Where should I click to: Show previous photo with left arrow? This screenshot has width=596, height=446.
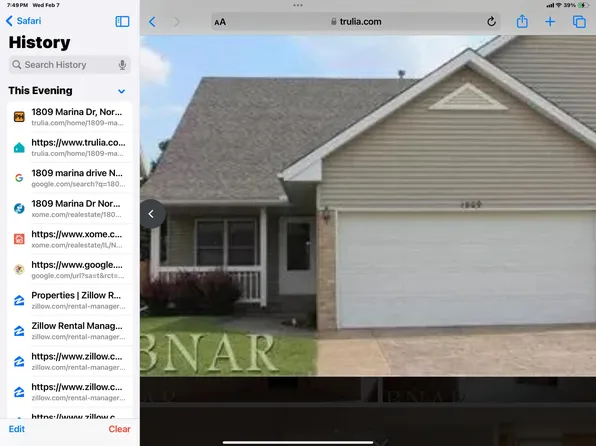[x=152, y=214]
